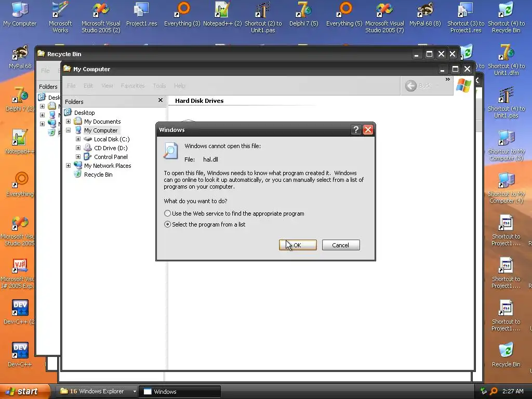Expand Control Panel tree node
532x399 pixels.
coord(78,156)
